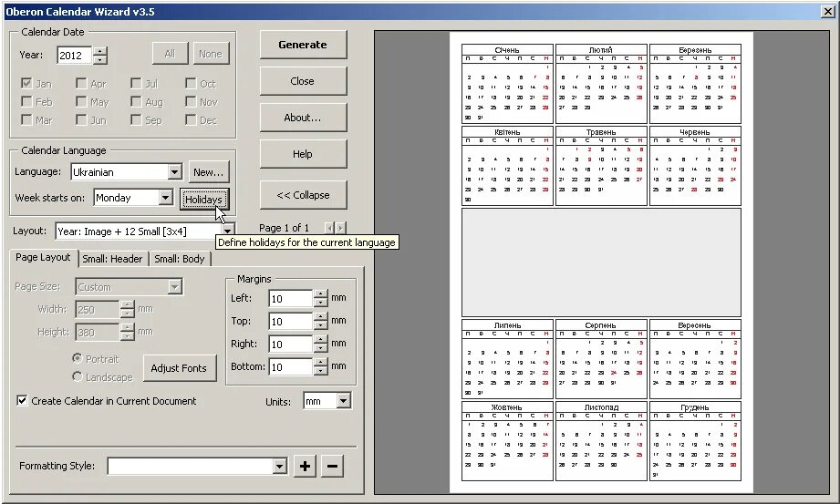Remove the formatting style with the minus button
The height and width of the screenshot is (504, 840).
tap(332, 466)
